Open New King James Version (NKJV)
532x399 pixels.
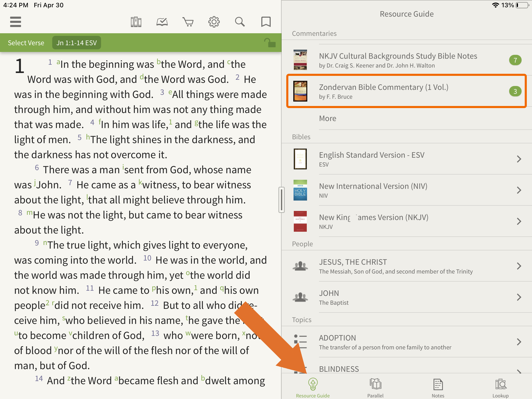(x=407, y=221)
